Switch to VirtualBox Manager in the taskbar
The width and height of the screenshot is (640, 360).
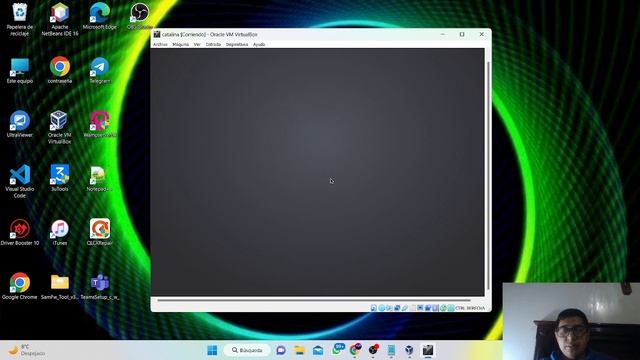click(409, 350)
